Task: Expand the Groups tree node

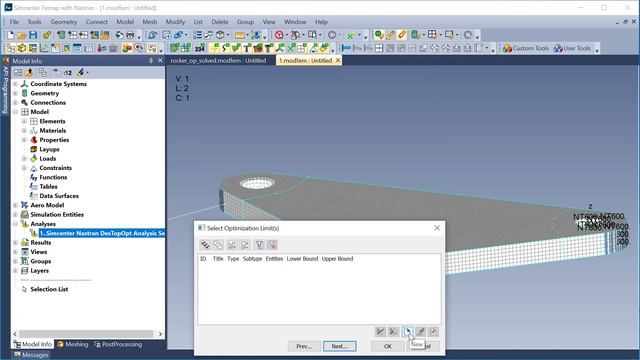Action: [x=16, y=261]
